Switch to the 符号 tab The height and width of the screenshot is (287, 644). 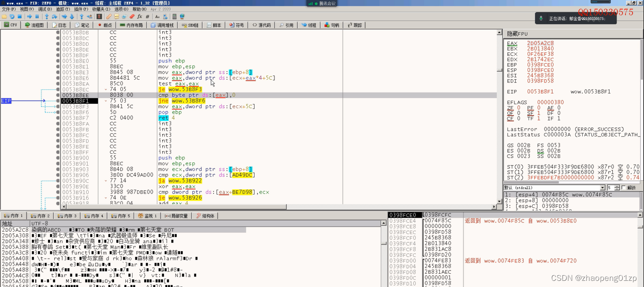pos(237,25)
